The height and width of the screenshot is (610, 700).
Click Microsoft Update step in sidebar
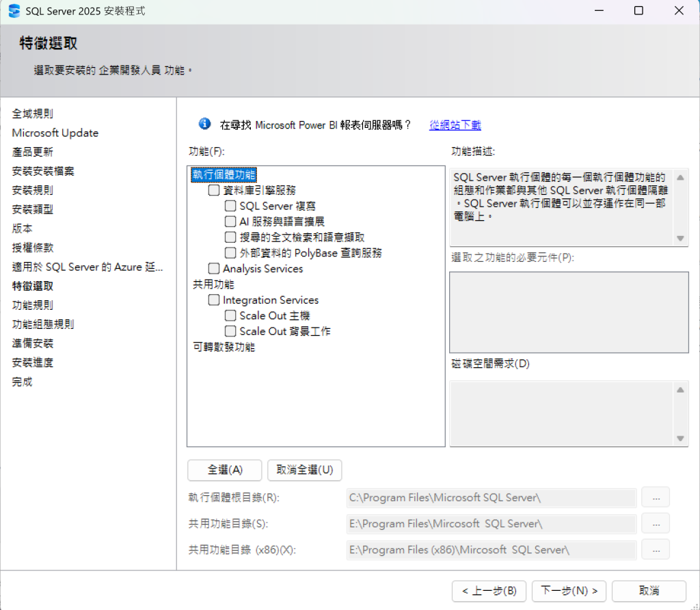(55, 133)
